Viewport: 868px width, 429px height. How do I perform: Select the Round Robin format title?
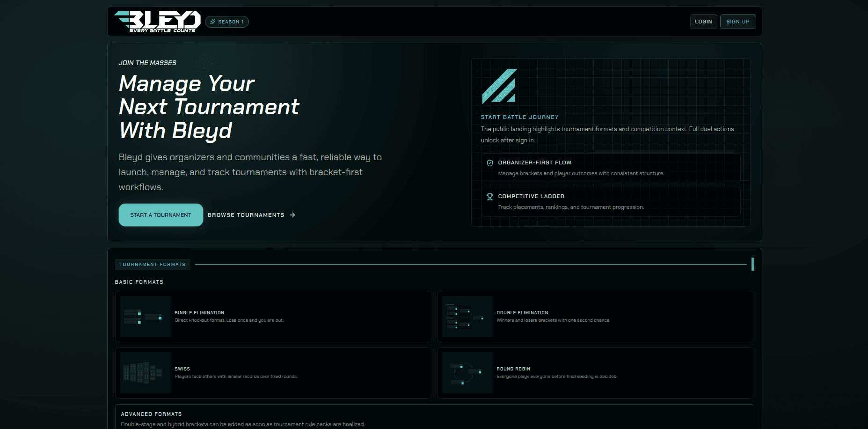(x=513, y=369)
